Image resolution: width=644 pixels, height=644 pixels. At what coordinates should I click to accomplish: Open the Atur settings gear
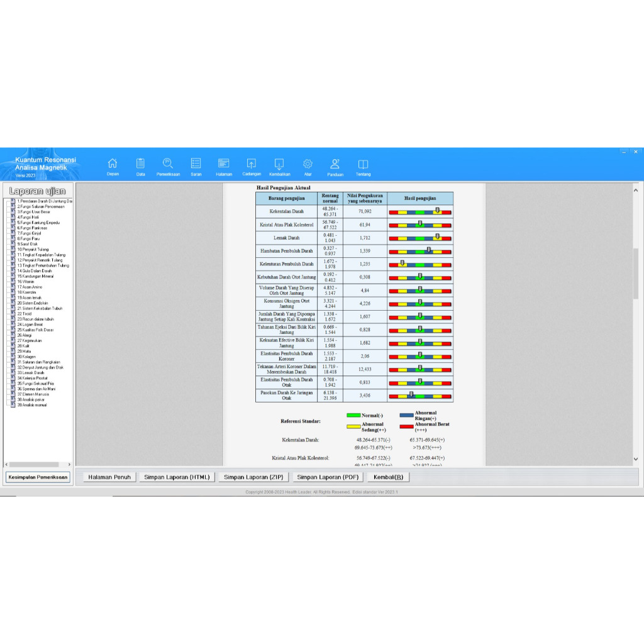308,164
